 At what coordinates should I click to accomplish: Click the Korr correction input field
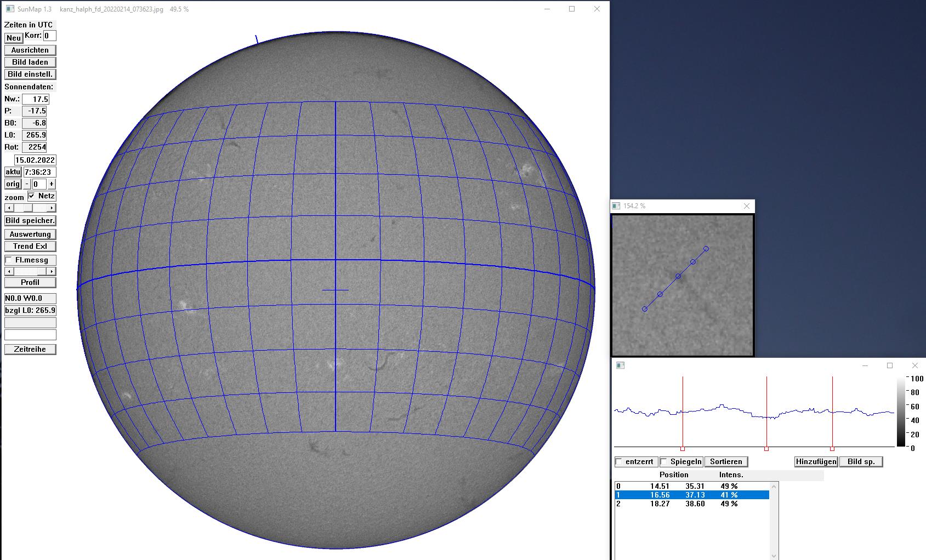coord(49,36)
